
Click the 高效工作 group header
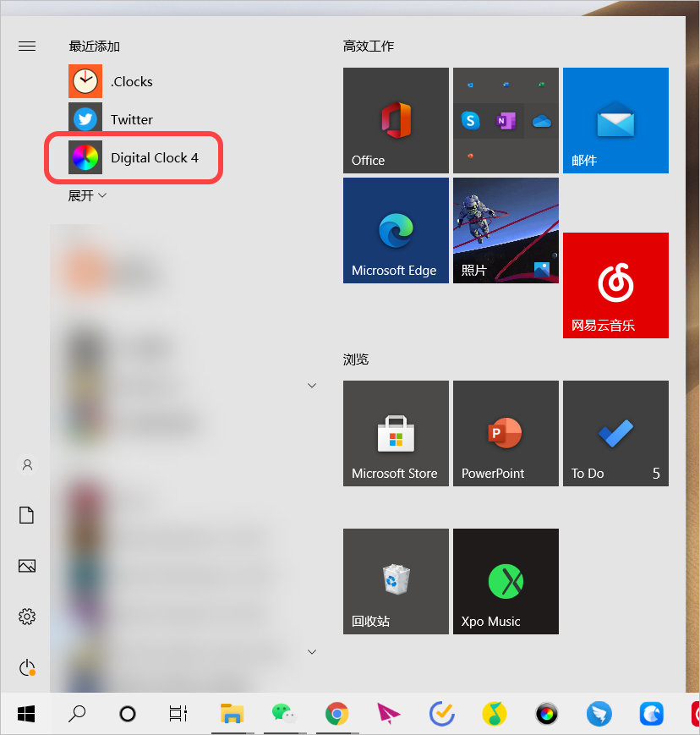pos(369,46)
